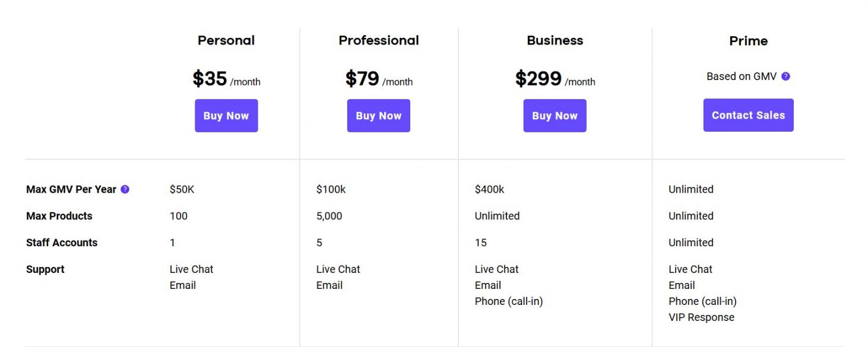Viewport: 868px width, 347px height.
Task: Click the Based on GMV text
Action: (x=741, y=77)
